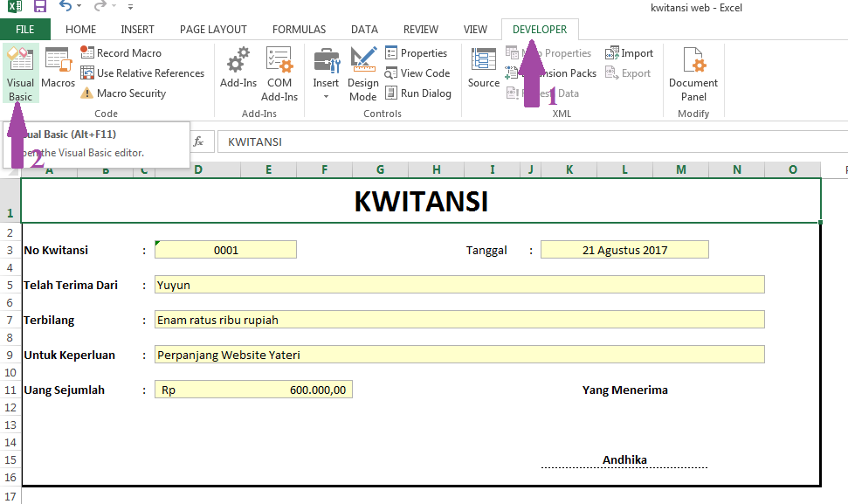Select the cell containing 0001
The image size is (848, 504).
tap(225, 250)
